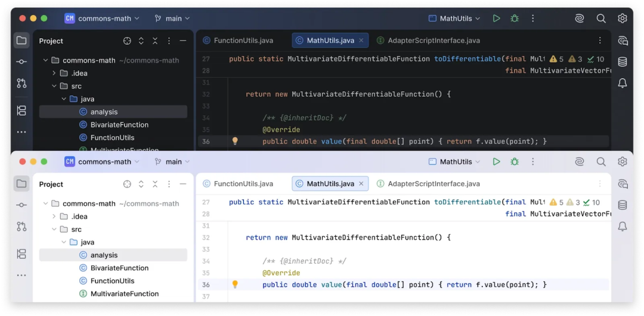644x316 pixels.
Task: Open the AI Assistant panel in the dark window
Action: pyautogui.click(x=623, y=41)
